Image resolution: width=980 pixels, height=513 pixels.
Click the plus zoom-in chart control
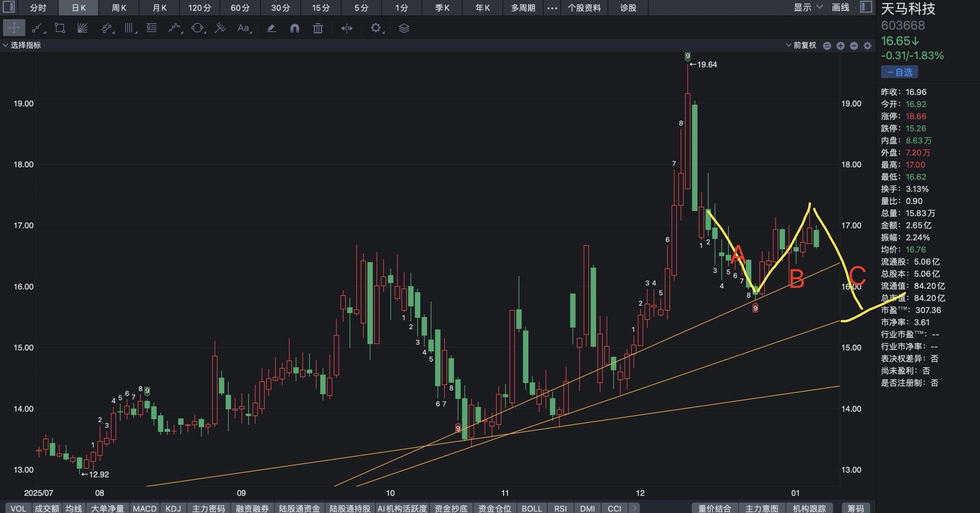click(x=840, y=46)
